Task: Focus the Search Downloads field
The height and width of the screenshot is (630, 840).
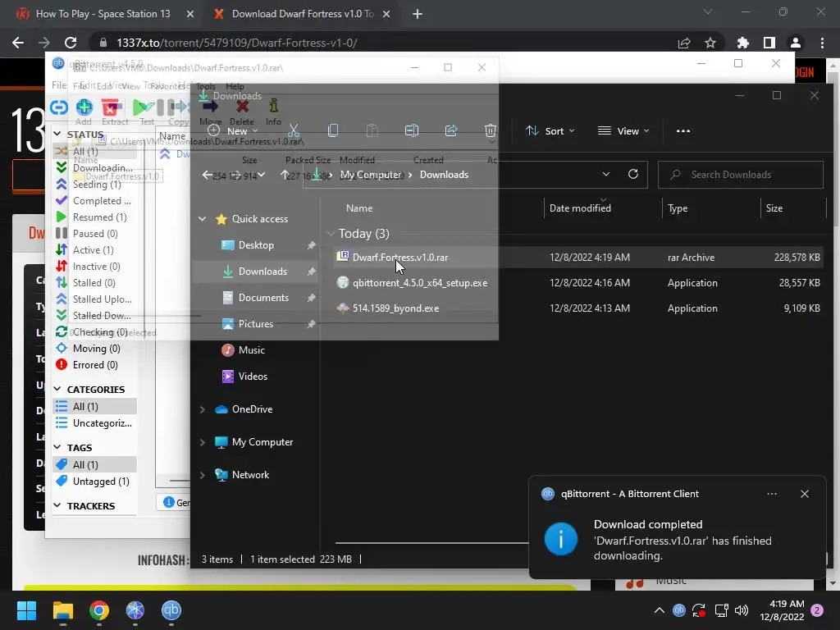Action: 741,175
